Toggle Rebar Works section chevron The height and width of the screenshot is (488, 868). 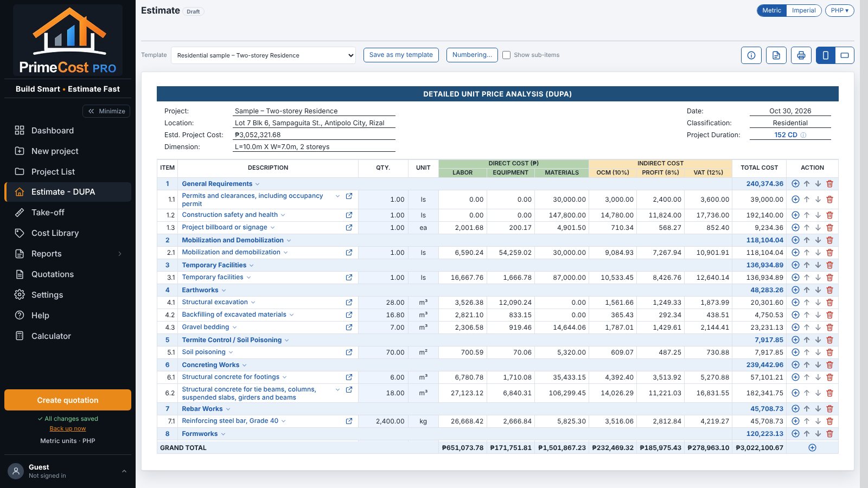coord(228,409)
